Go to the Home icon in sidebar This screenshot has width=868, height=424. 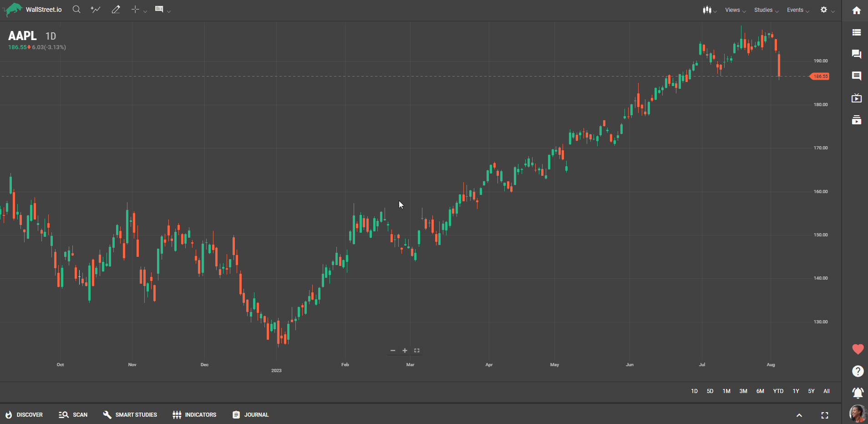857,10
